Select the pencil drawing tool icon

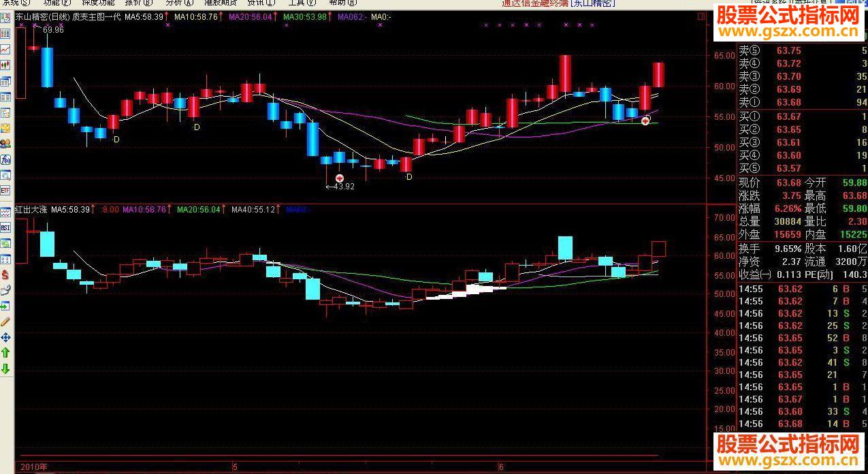tap(5, 321)
